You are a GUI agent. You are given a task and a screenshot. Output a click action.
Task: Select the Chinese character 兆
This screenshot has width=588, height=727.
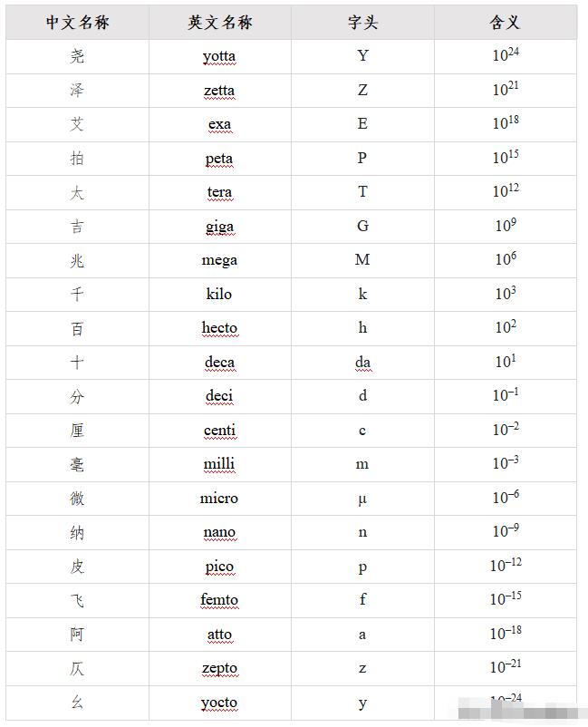[77, 260]
